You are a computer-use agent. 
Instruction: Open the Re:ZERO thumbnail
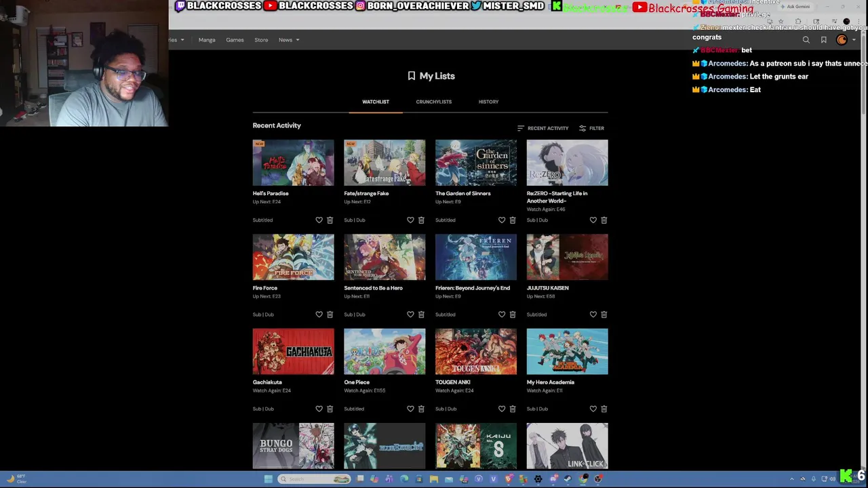click(x=568, y=163)
